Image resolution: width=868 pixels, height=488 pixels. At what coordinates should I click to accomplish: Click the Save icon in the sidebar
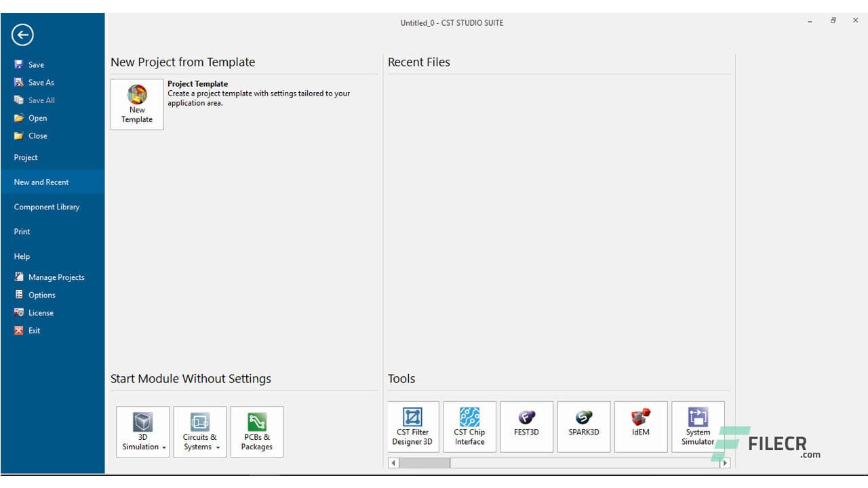[x=18, y=64]
